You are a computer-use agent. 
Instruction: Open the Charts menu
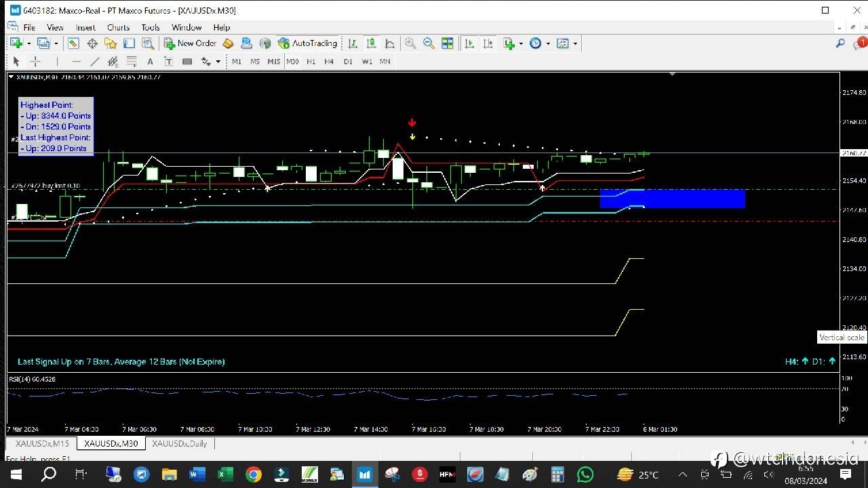(x=118, y=27)
